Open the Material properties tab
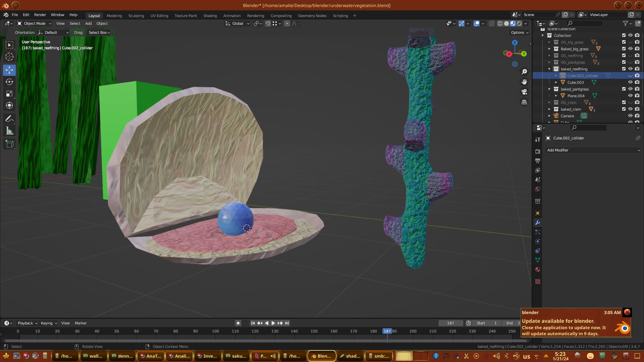This screenshot has height=362, width=644. pyautogui.click(x=538, y=269)
